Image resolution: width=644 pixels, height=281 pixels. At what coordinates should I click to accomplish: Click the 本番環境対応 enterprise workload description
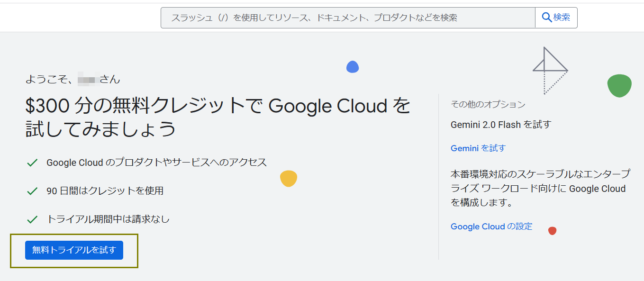[x=540, y=188]
